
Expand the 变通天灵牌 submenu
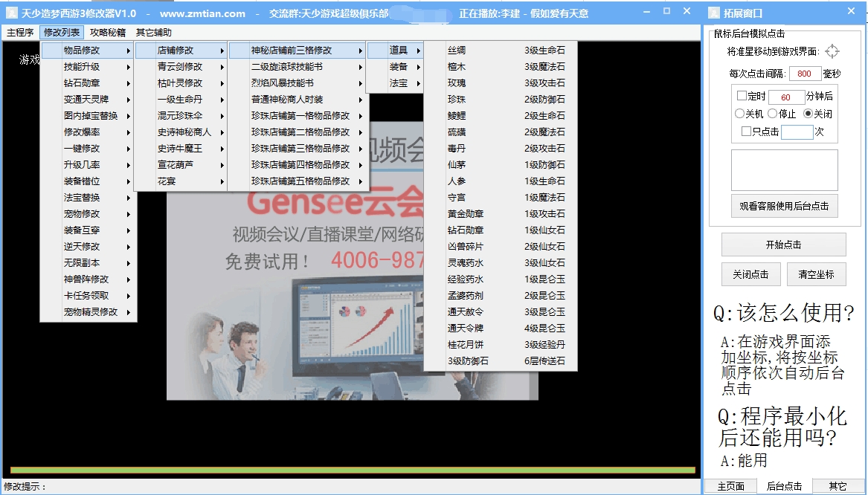(89, 99)
